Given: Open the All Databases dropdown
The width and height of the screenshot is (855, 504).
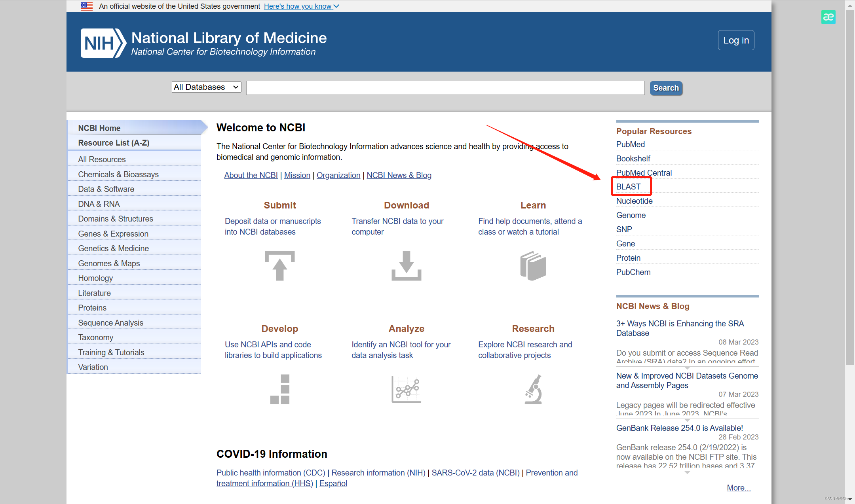Looking at the screenshot, I should pyautogui.click(x=206, y=87).
